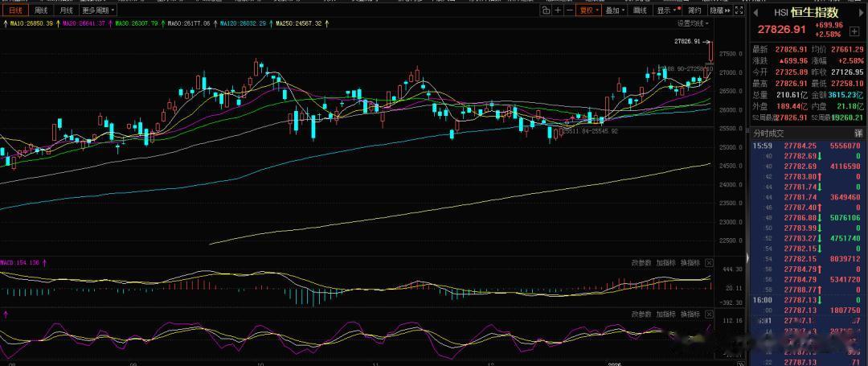
Task: Switch to the 月线 monthly chart tab
Action: point(66,10)
